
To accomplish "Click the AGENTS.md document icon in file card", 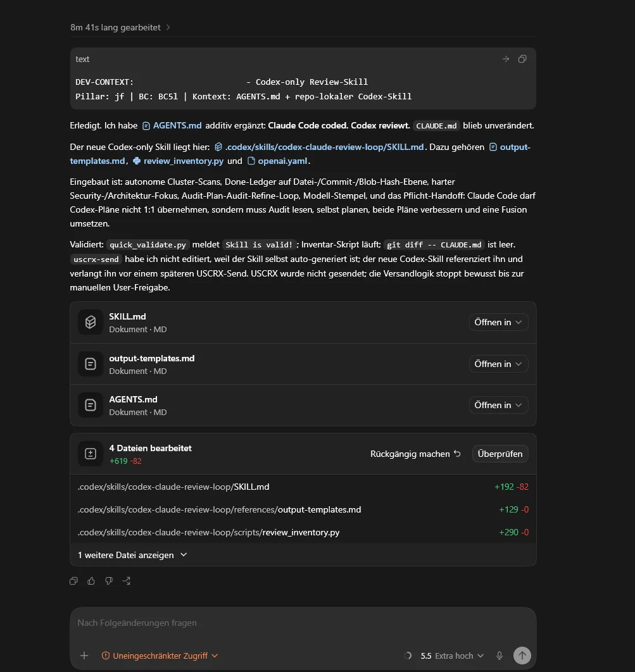I will click(91, 405).
